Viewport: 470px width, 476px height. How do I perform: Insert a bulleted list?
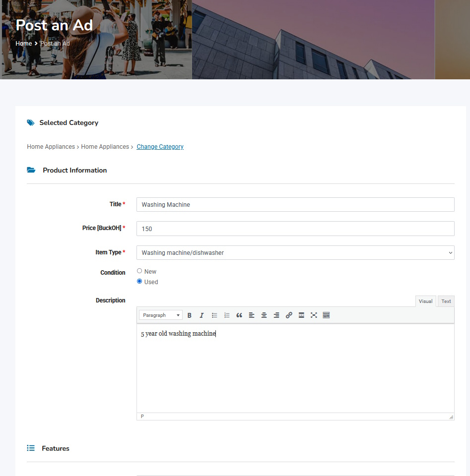[214, 315]
